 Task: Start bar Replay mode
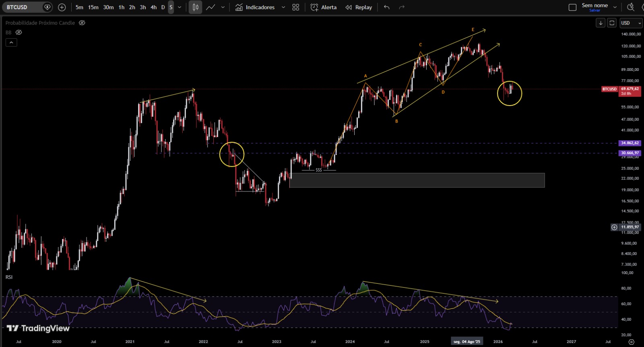click(359, 7)
